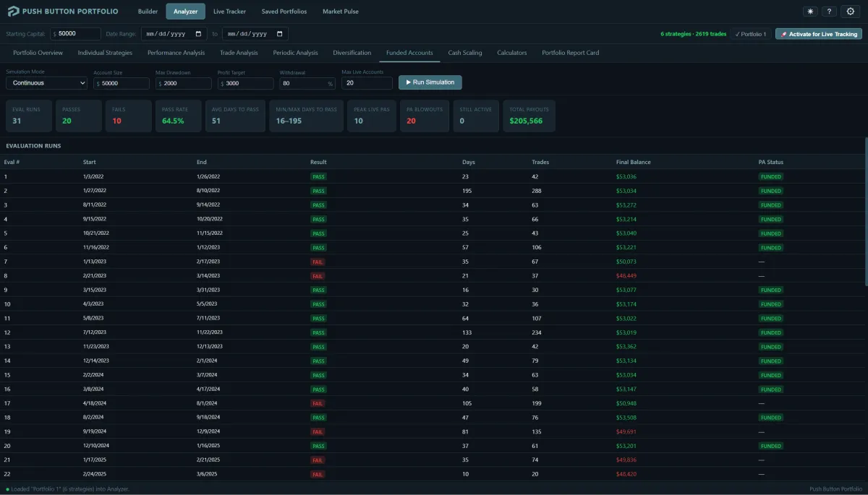Toggle the light/dark theme sun icon
This screenshot has height=495, width=868.
810,12
